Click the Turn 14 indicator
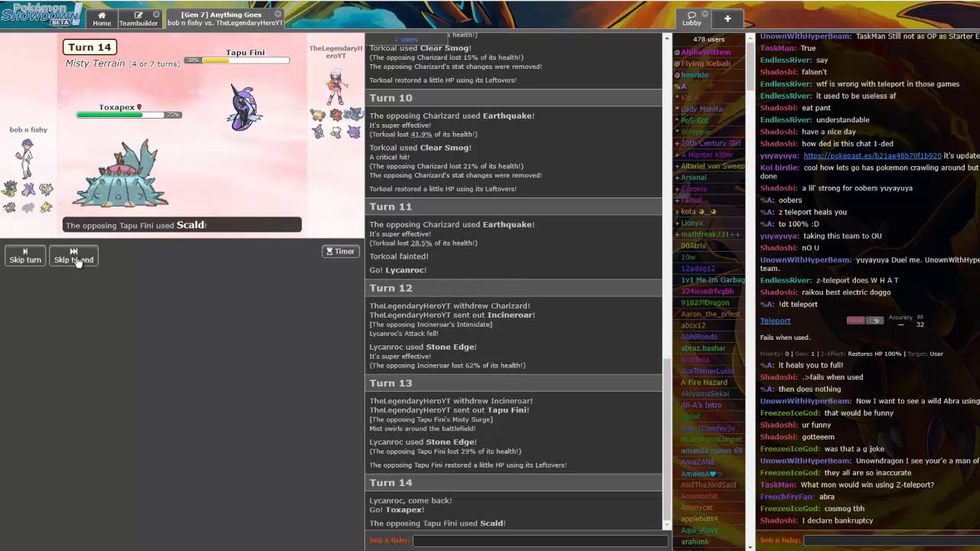Image resolution: width=980 pixels, height=551 pixels. pyautogui.click(x=90, y=47)
